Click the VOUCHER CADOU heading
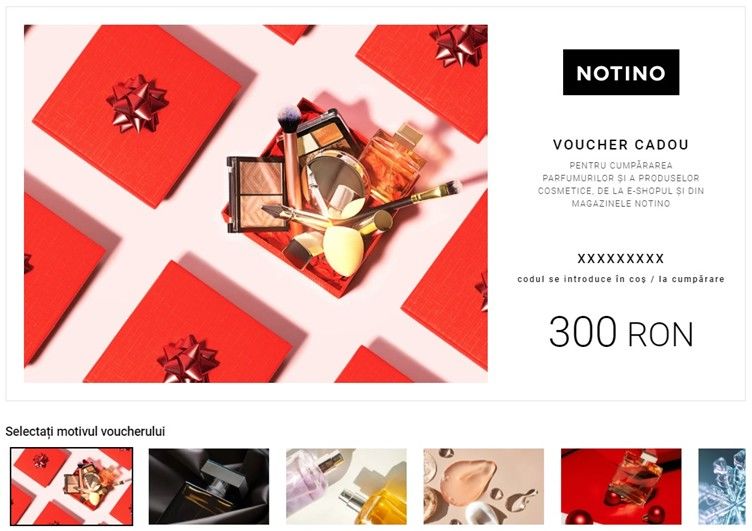Viewport: 752px width, 531px height. 621,144
